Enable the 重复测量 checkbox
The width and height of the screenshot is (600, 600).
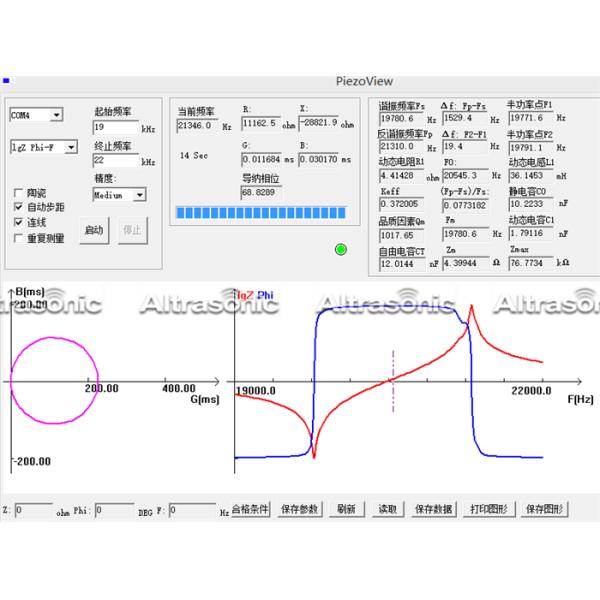pos(18,238)
